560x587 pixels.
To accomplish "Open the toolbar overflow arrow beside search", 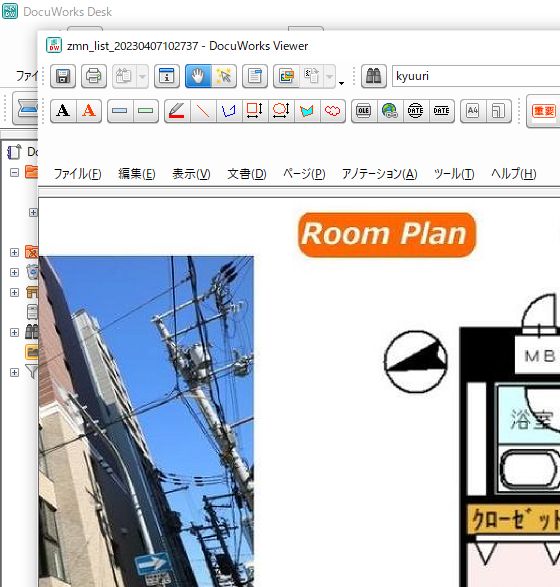I will 341,83.
